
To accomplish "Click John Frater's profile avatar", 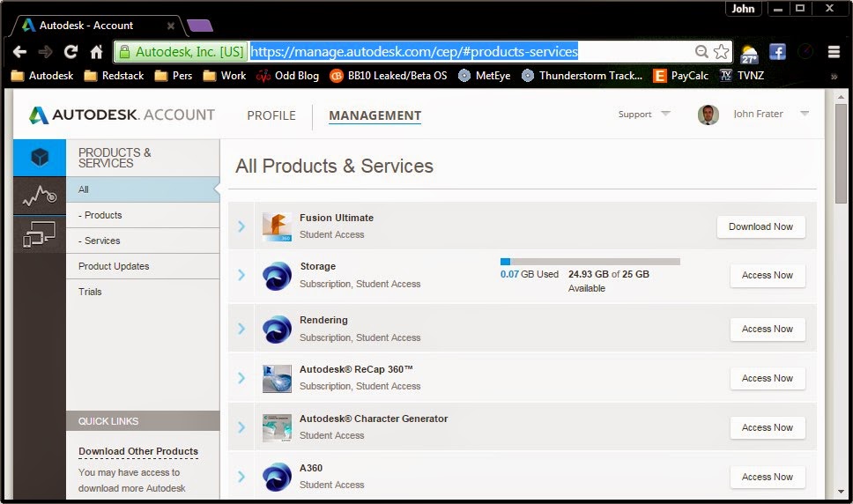I will click(x=708, y=115).
